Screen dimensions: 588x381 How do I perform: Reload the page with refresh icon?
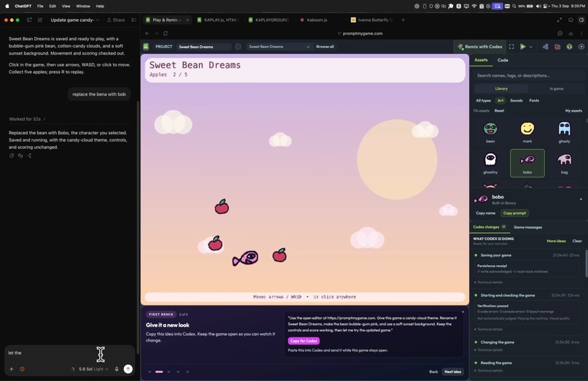(166, 34)
